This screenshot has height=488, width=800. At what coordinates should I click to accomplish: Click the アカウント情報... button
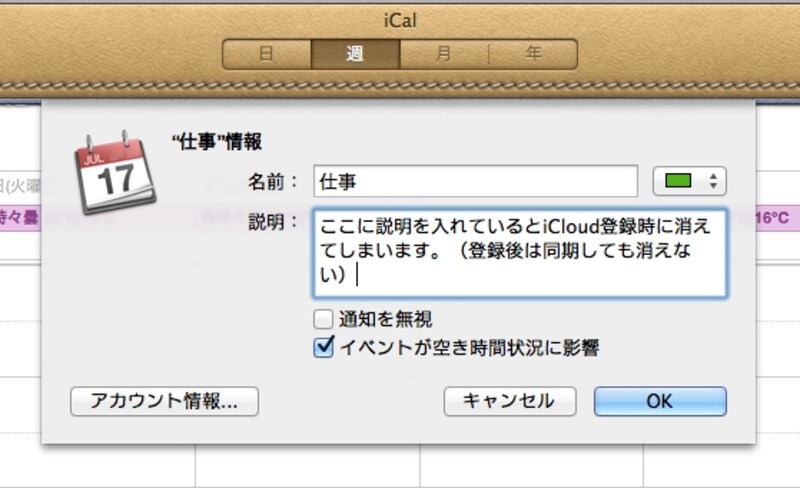(164, 401)
